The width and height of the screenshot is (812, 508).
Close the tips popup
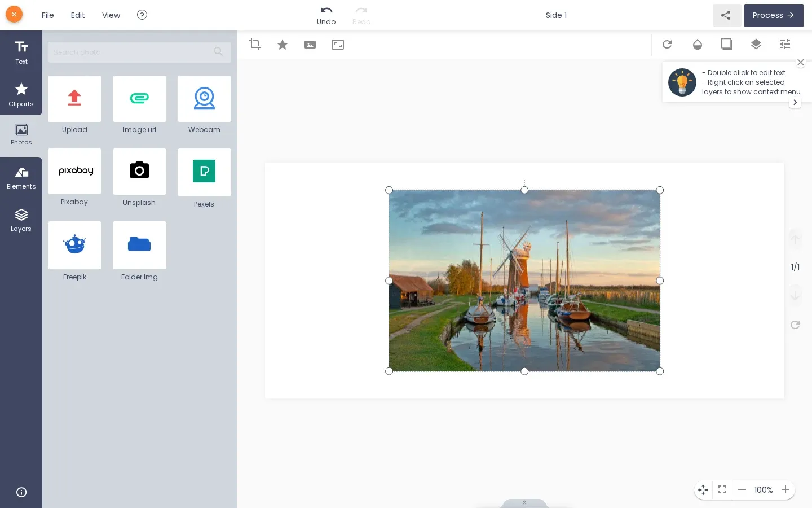[801, 62]
